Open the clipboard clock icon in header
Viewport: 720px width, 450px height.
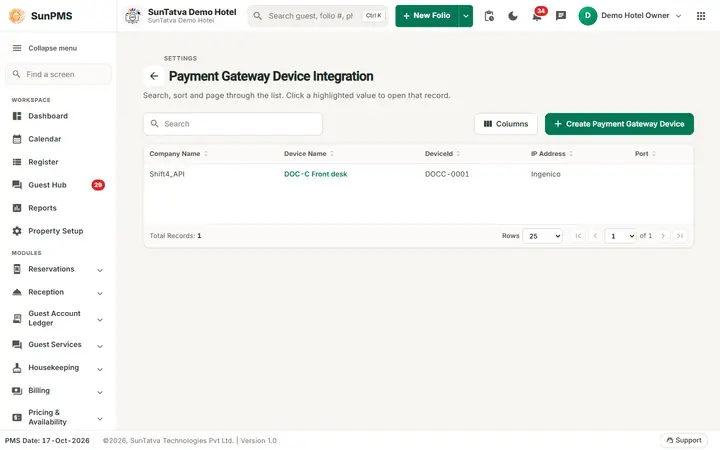click(489, 16)
